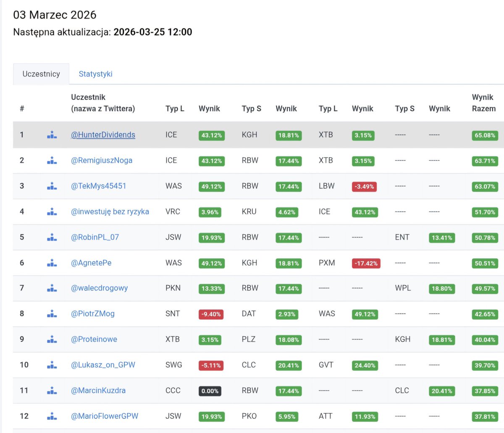504x433 pixels.
Task: Open @HunterDividends profile link
Action: (x=103, y=135)
